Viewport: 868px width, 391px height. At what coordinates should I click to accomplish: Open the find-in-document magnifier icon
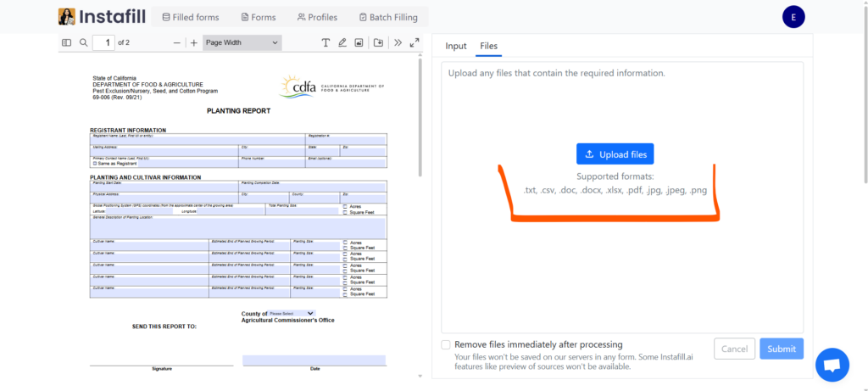pyautogui.click(x=84, y=42)
